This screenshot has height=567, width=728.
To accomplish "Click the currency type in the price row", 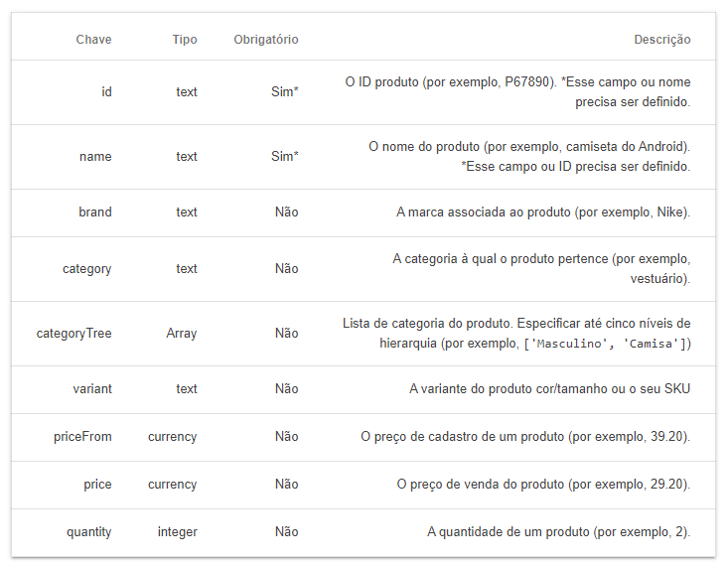I will pos(173,485).
